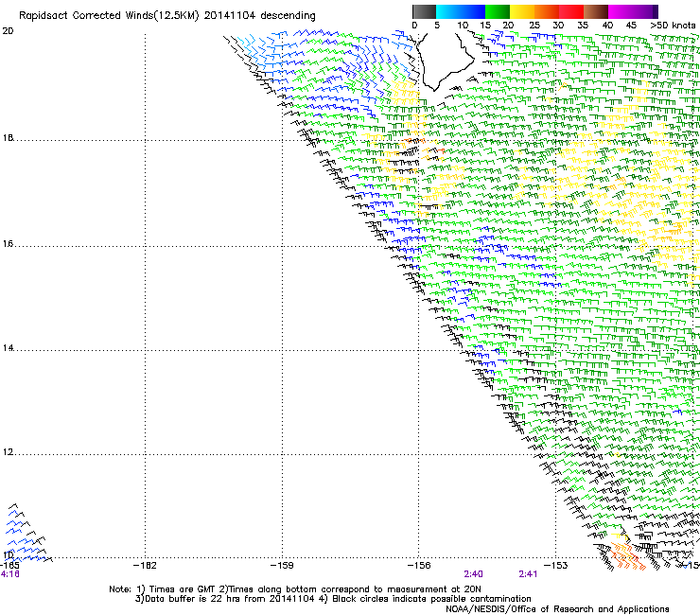Image resolution: width=700 pixels, height=615 pixels.
Task: Click the longitude label -153
Action: [x=556, y=566]
